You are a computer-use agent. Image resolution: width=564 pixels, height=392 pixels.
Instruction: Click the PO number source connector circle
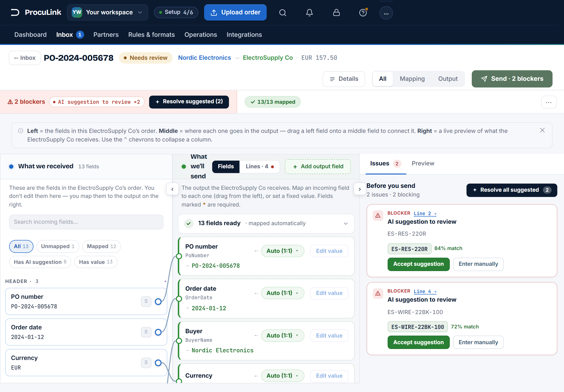158,302
